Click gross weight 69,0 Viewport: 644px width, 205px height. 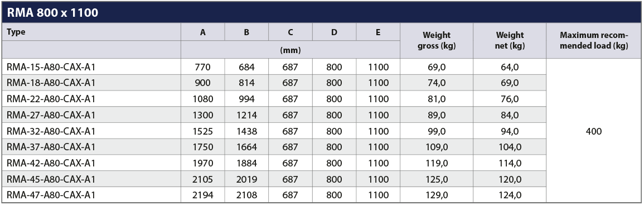click(x=437, y=67)
